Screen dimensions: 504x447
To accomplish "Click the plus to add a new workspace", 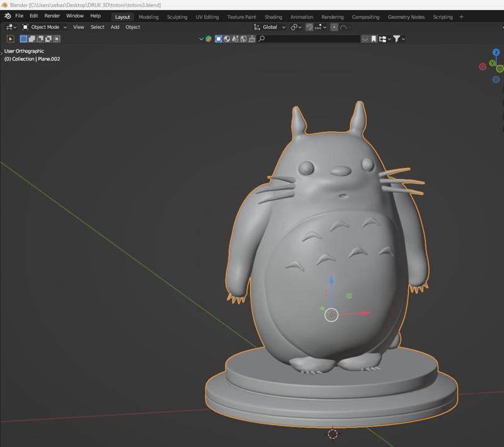I will (x=462, y=17).
